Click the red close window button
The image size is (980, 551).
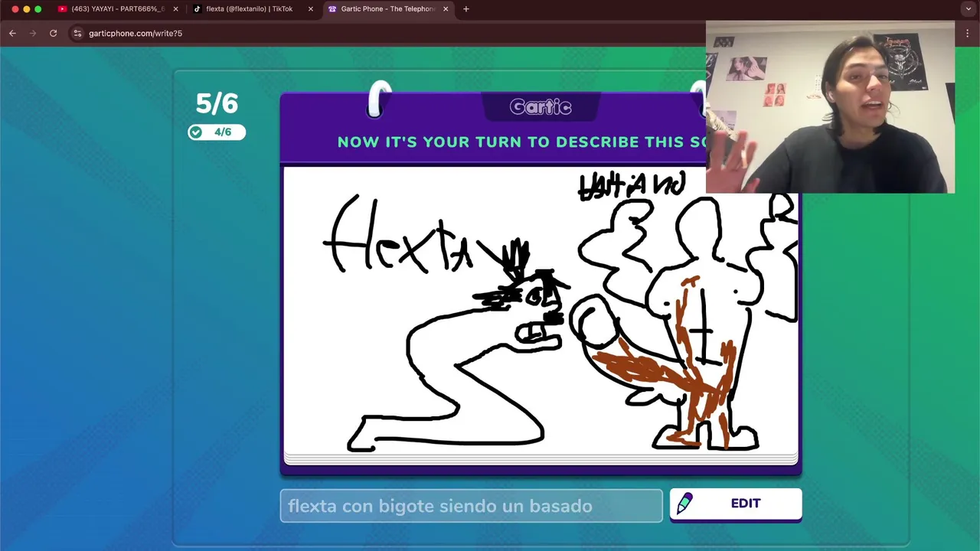15,9
